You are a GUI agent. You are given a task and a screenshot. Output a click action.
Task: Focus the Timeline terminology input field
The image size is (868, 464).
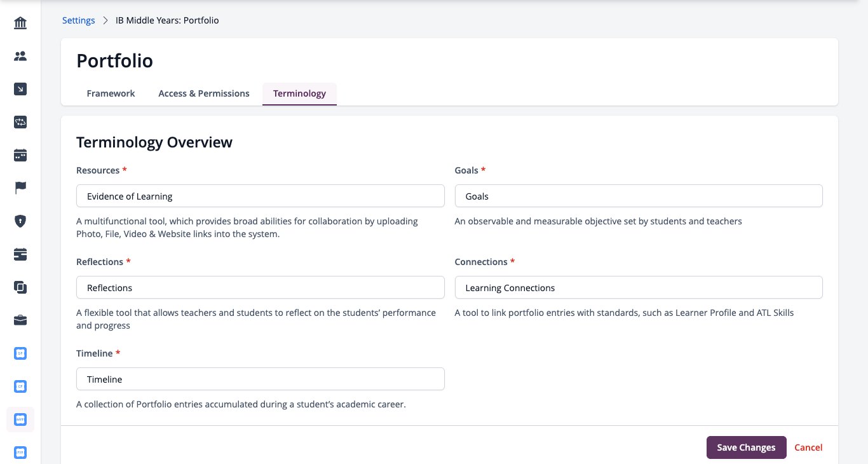tap(261, 379)
